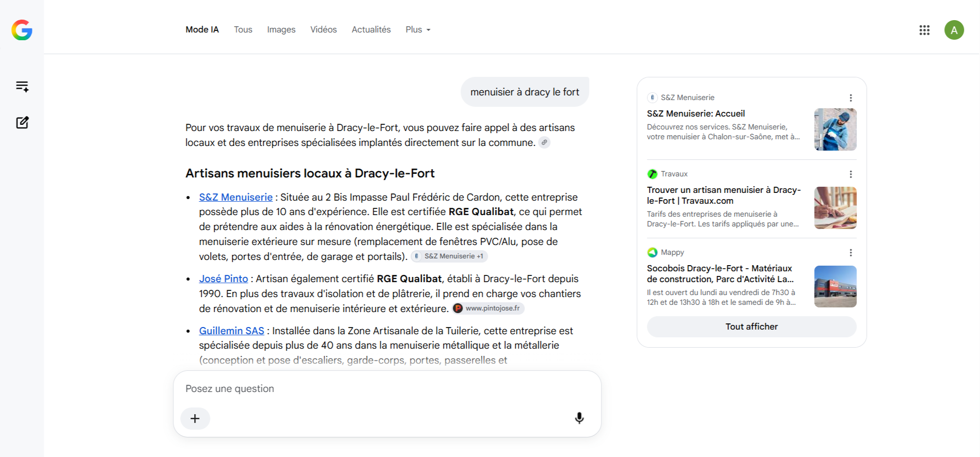Start a new conversation with pencil icon
Image resolution: width=980 pixels, height=457 pixels.
pos(22,122)
